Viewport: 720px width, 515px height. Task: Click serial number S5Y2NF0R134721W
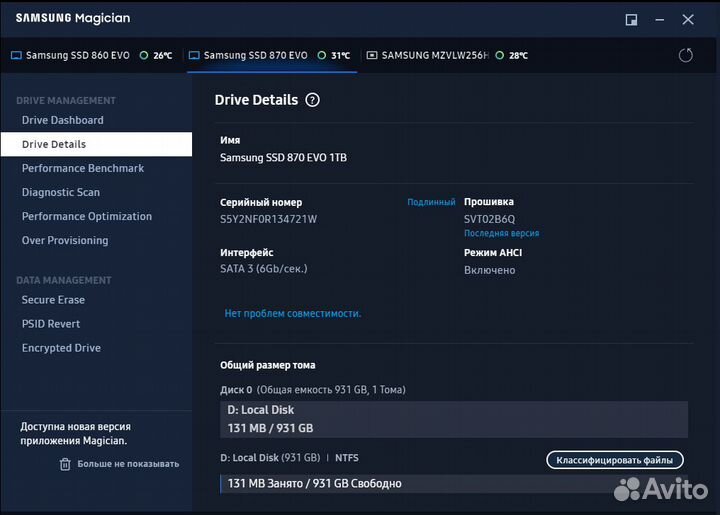[x=269, y=219]
